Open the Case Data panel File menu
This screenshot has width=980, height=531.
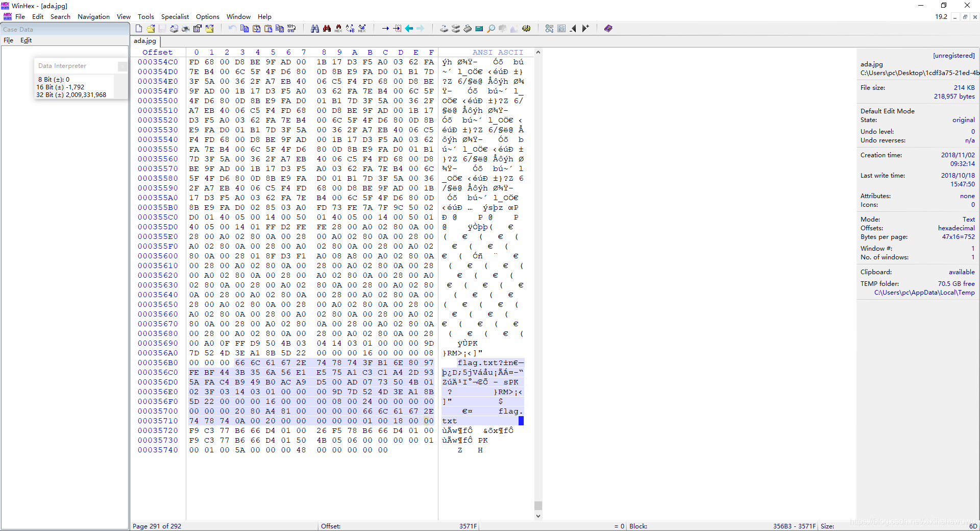pyautogui.click(x=9, y=40)
